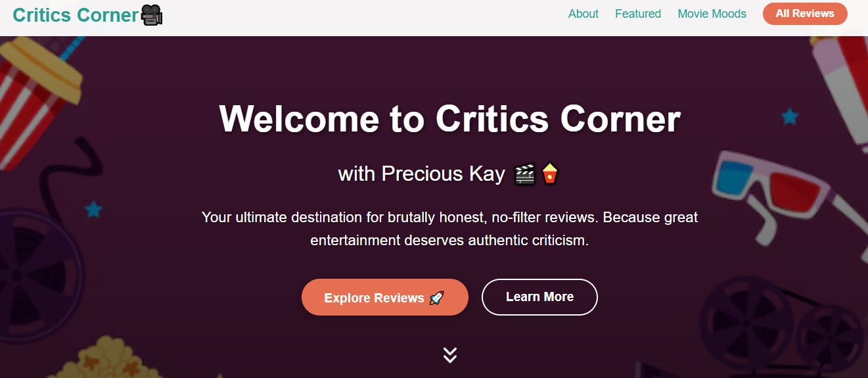This screenshot has width=868, height=378.
Task: Click the Learn More button
Action: click(x=539, y=297)
